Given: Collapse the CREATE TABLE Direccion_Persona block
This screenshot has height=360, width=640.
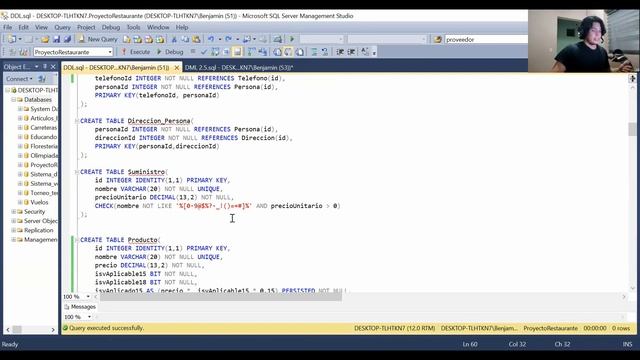Looking at the screenshot, I should [x=77, y=121].
